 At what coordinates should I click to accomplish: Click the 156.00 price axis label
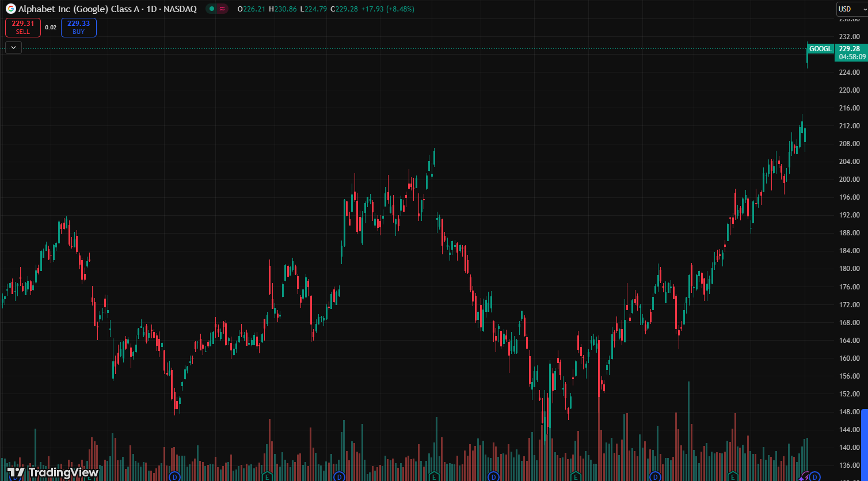click(x=849, y=376)
